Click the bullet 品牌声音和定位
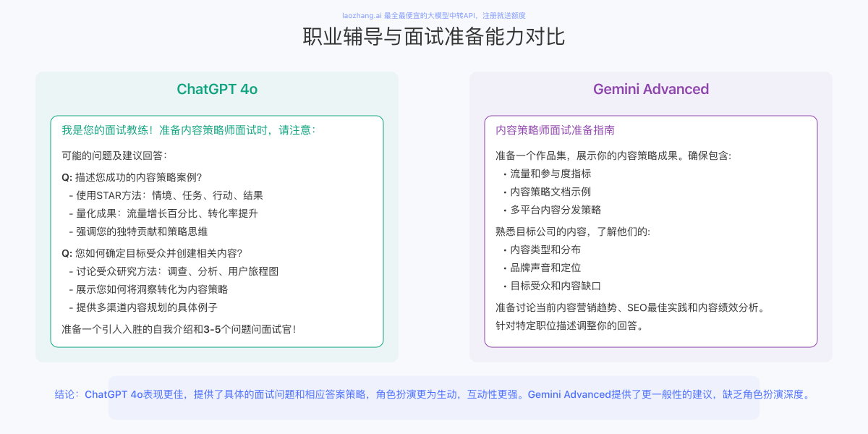 (x=542, y=268)
